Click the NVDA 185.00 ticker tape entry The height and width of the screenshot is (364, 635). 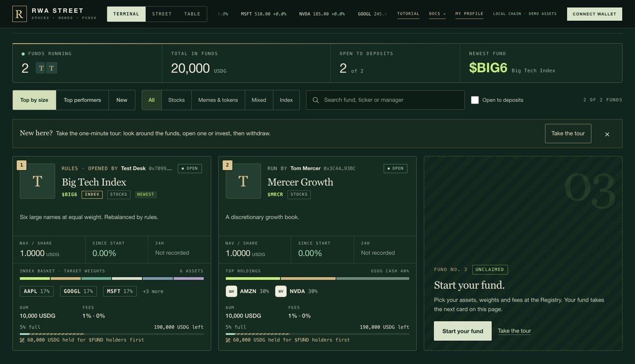point(322,14)
